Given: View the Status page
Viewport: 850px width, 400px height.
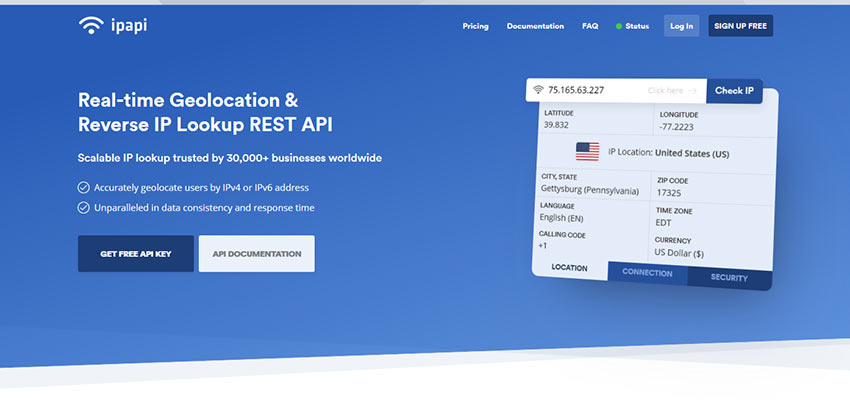Looking at the screenshot, I should point(637,26).
